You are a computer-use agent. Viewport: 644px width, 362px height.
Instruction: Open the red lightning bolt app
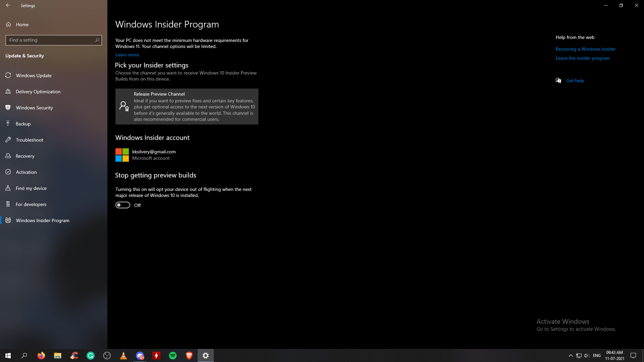(x=156, y=356)
